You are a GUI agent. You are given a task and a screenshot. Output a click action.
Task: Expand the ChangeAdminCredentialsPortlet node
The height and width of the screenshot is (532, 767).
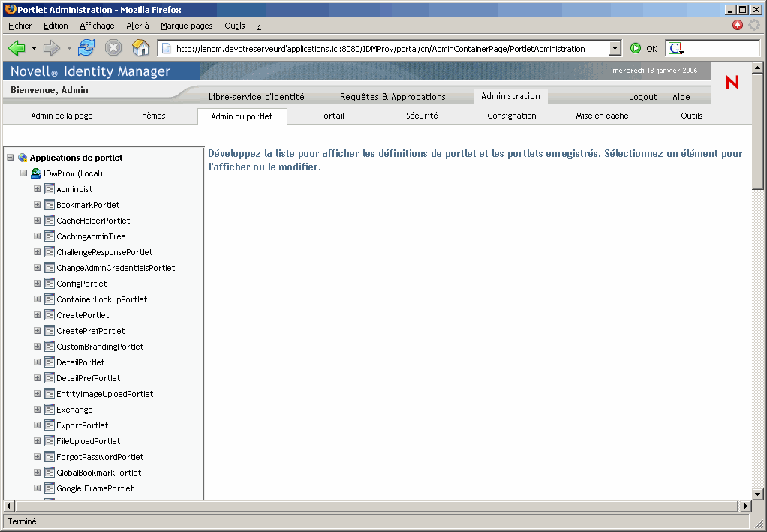click(38, 267)
